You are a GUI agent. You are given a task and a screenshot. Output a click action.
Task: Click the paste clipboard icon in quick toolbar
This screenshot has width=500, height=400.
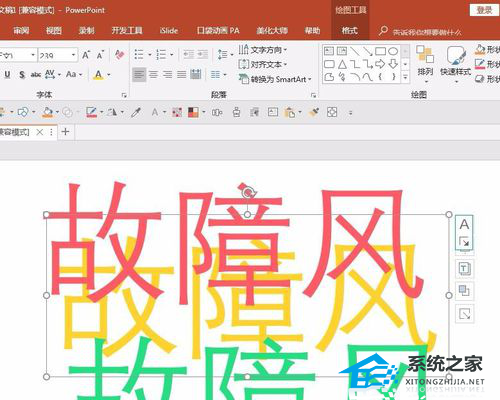[x=289, y=113]
